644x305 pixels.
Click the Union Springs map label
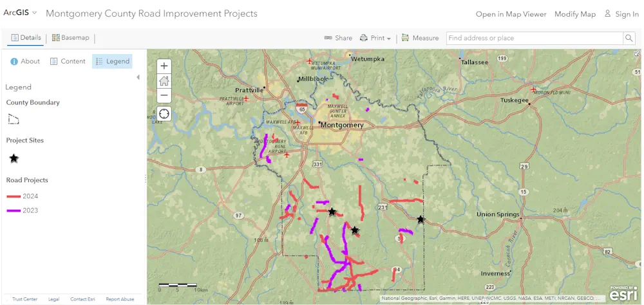pyautogui.click(x=497, y=214)
